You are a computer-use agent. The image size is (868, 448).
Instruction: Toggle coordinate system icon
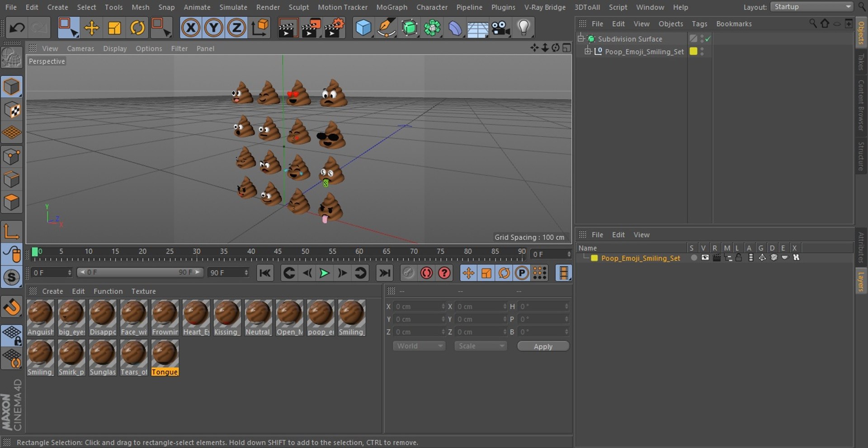[x=260, y=28]
